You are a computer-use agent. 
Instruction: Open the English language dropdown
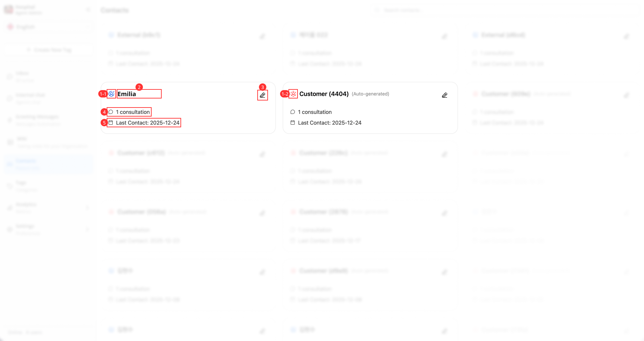tap(49, 27)
